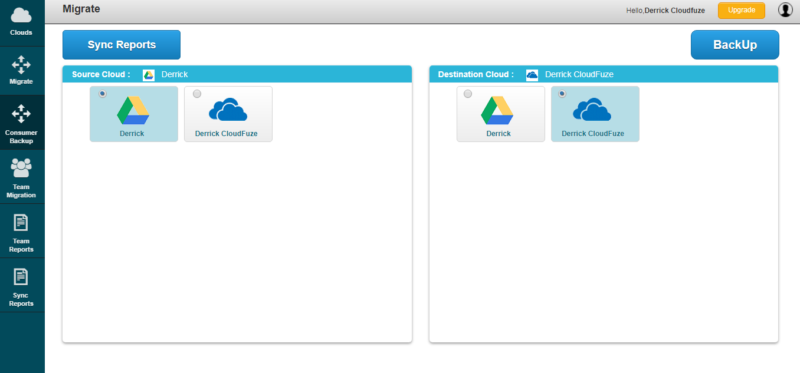Click the 'Destination Cloud :' label
Image resolution: width=800 pixels, height=373 pixels.
pos(476,74)
